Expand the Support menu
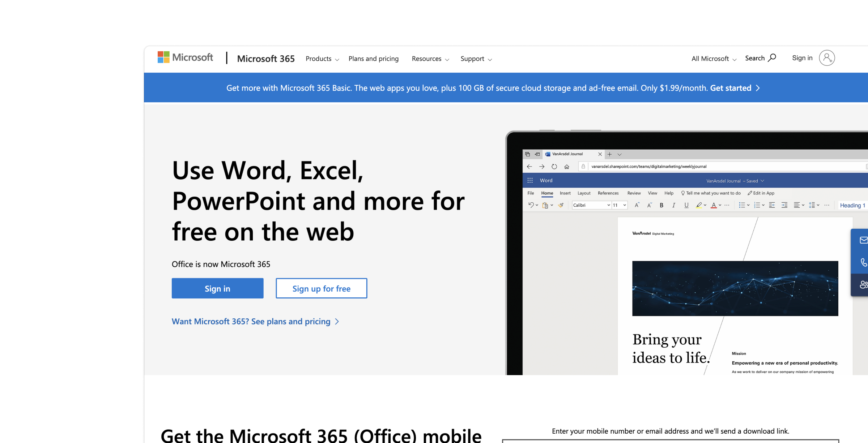Screen dimensions: 868x443 click(x=476, y=59)
